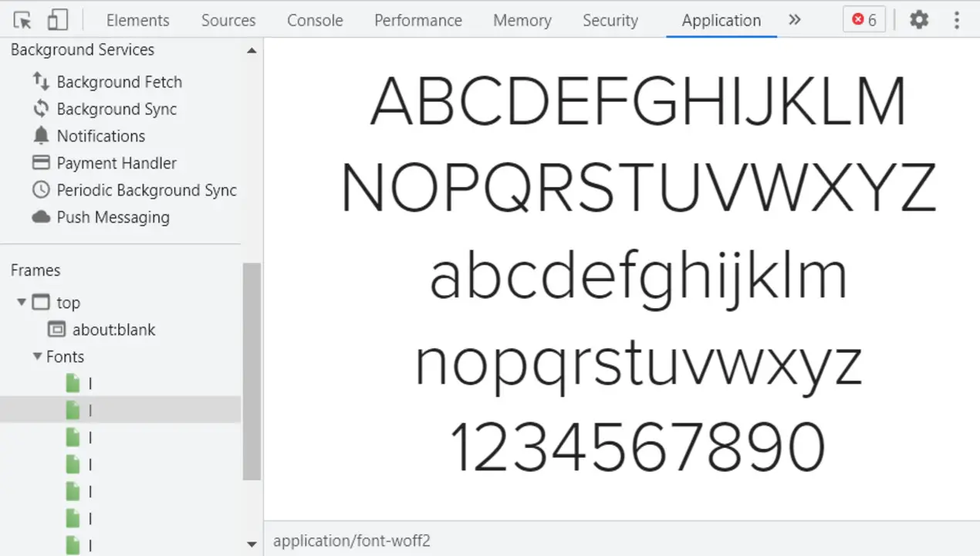The height and width of the screenshot is (556, 980).
Task: Select the first font file under Fonts
Action: [120, 383]
